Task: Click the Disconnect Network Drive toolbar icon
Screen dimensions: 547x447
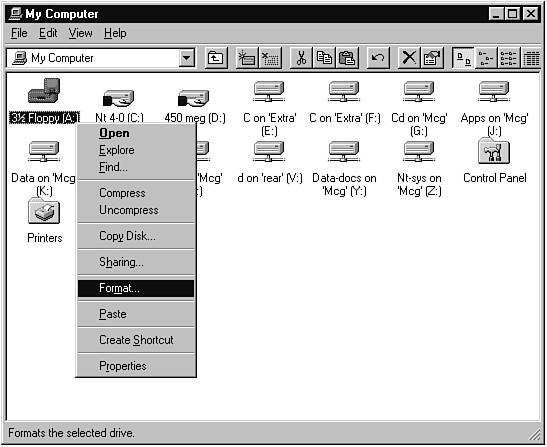Action: coord(270,58)
